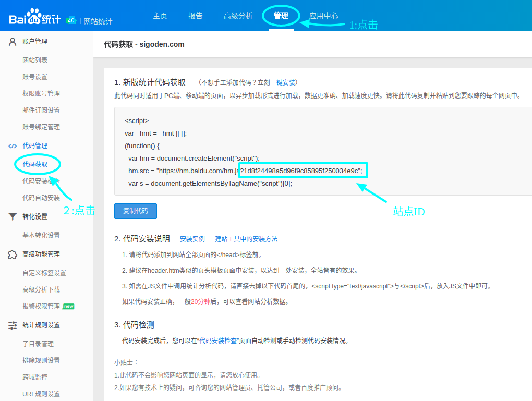Screen dimensions: 532x401
Task: Click the 一键安装 link
Action: 283,82
